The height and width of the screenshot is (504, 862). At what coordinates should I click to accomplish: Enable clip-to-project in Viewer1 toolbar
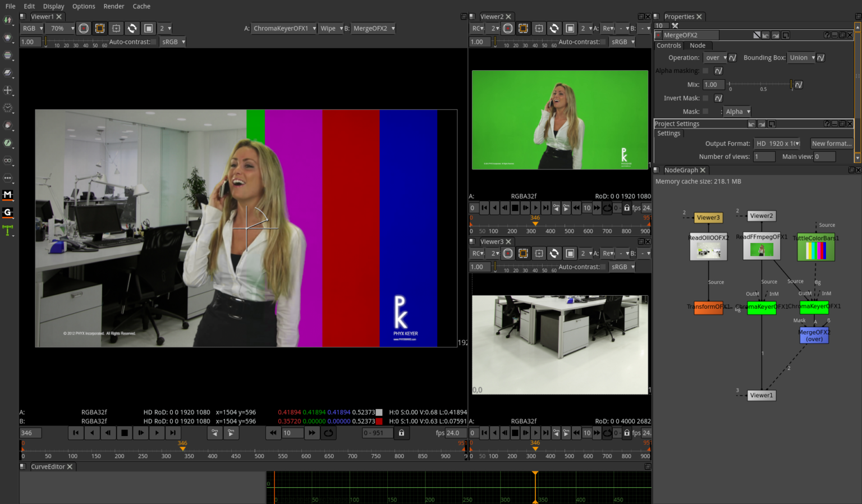(116, 28)
